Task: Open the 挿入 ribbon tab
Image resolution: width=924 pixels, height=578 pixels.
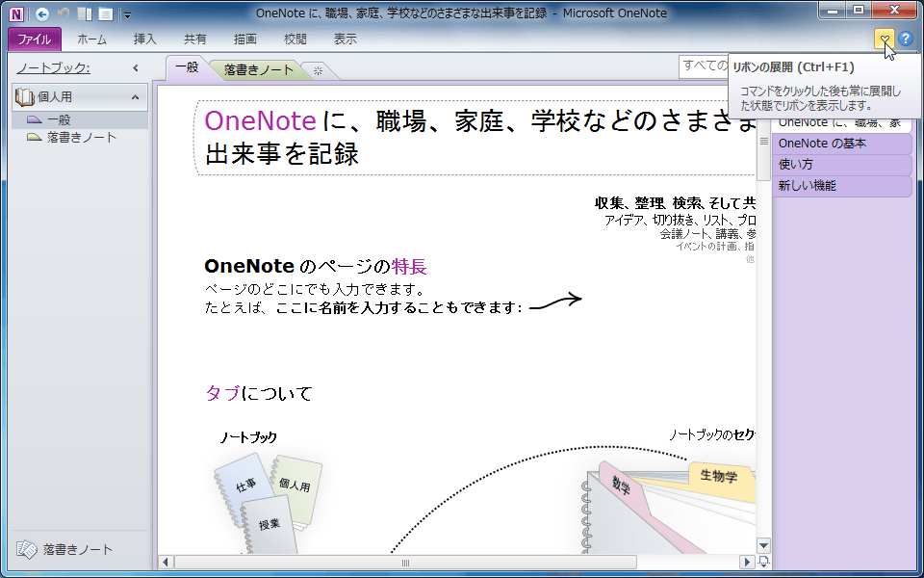Action: point(145,39)
